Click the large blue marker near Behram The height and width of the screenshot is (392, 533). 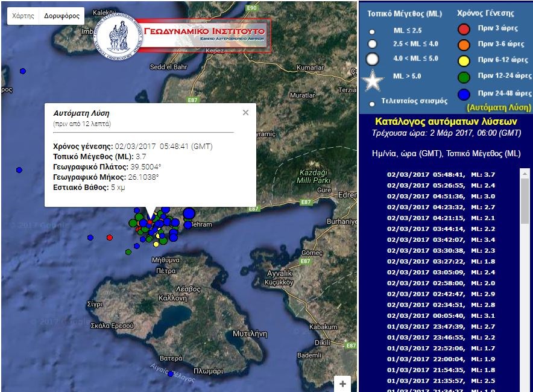189,213
